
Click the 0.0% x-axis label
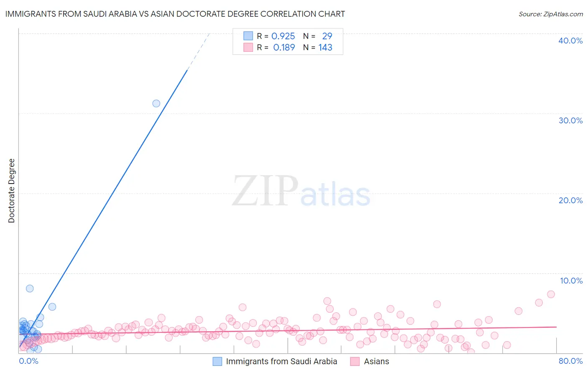pos(28,361)
